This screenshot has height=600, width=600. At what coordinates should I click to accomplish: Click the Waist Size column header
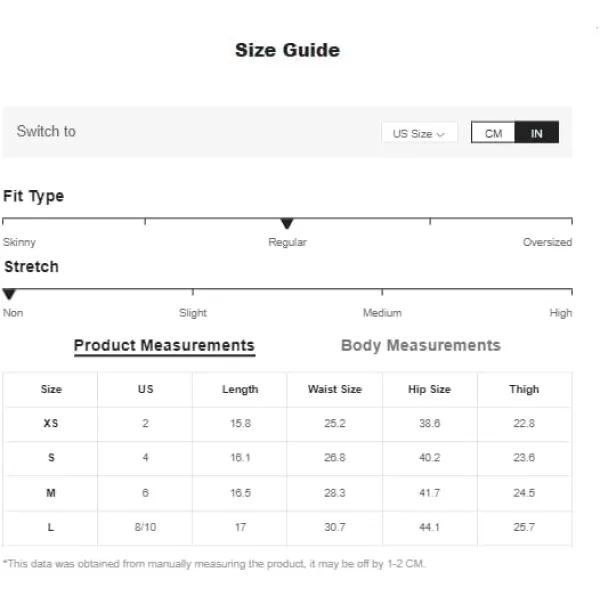[x=335, y=389]
